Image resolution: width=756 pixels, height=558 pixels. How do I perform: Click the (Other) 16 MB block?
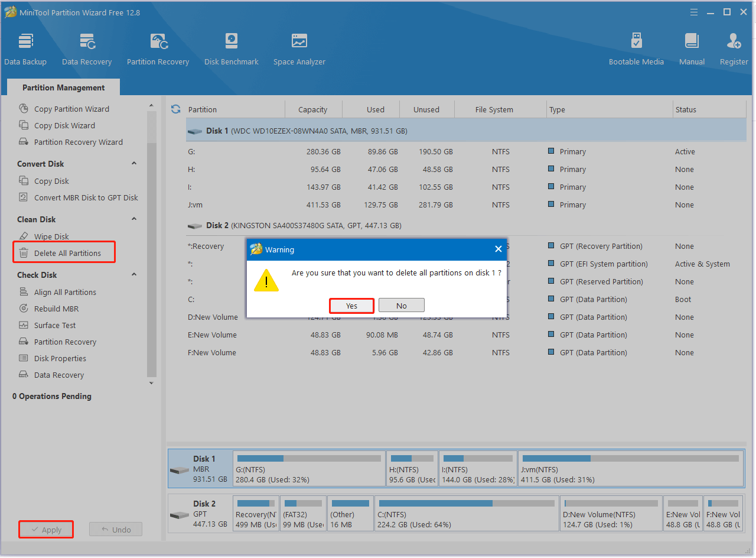(350, 514)
